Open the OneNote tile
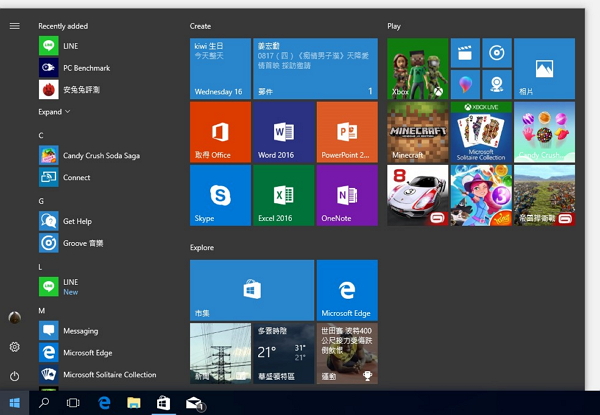Viewport: 600px width, 415px height. tap(347, 195)
